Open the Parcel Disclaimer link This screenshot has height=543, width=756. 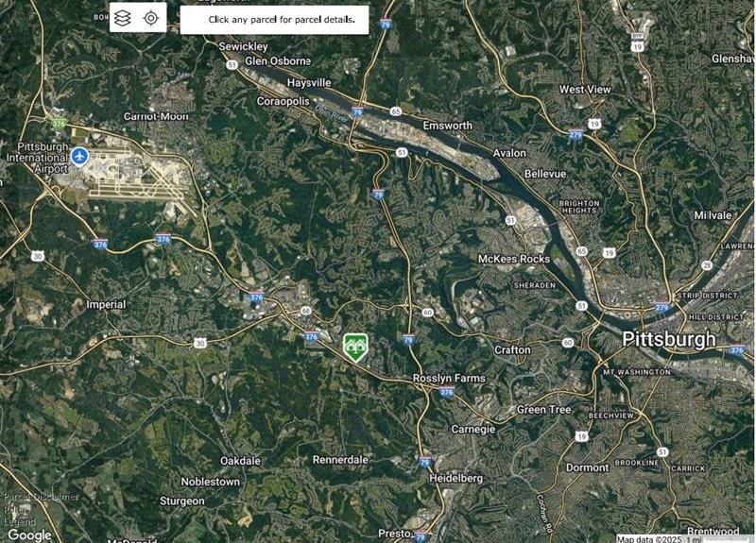point(41,497)
